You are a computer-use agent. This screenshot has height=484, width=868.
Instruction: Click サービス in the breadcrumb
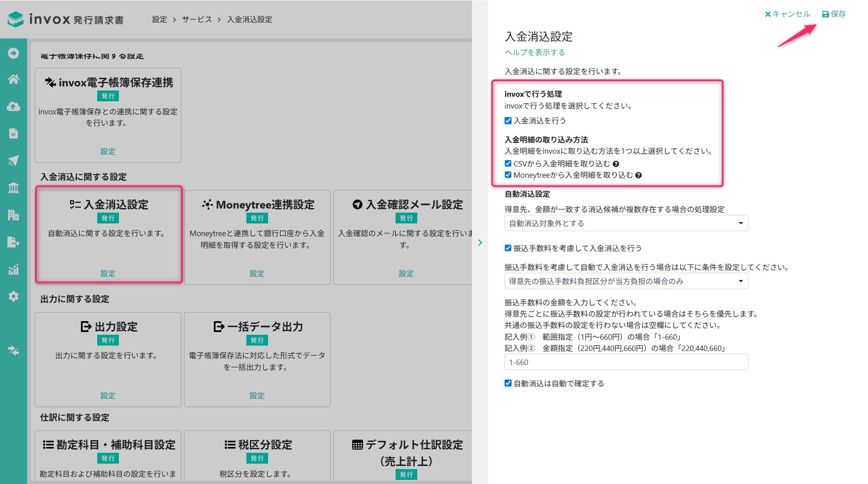[197, 19]
